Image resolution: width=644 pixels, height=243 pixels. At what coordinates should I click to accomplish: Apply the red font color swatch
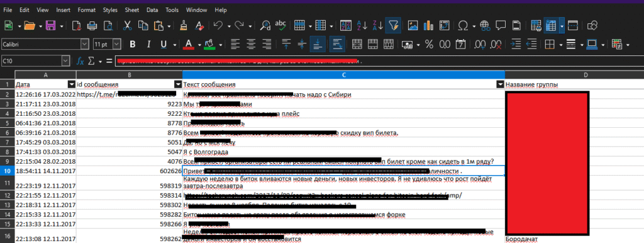[188, 44]
